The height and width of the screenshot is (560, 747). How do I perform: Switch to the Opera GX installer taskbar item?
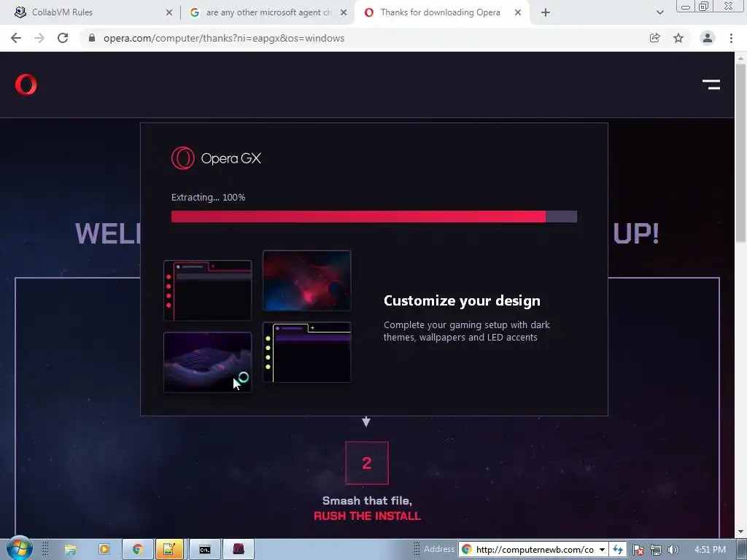click(x=239, y=550)
